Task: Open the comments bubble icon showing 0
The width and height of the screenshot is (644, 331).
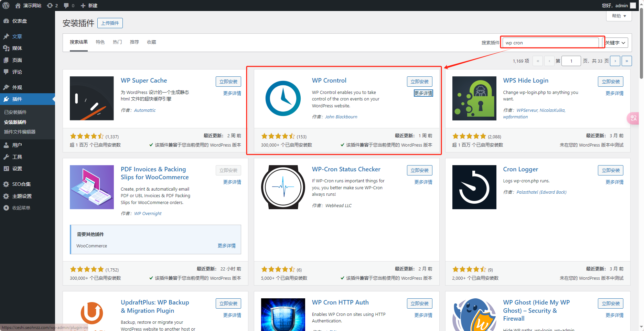Action: point(69,6)
